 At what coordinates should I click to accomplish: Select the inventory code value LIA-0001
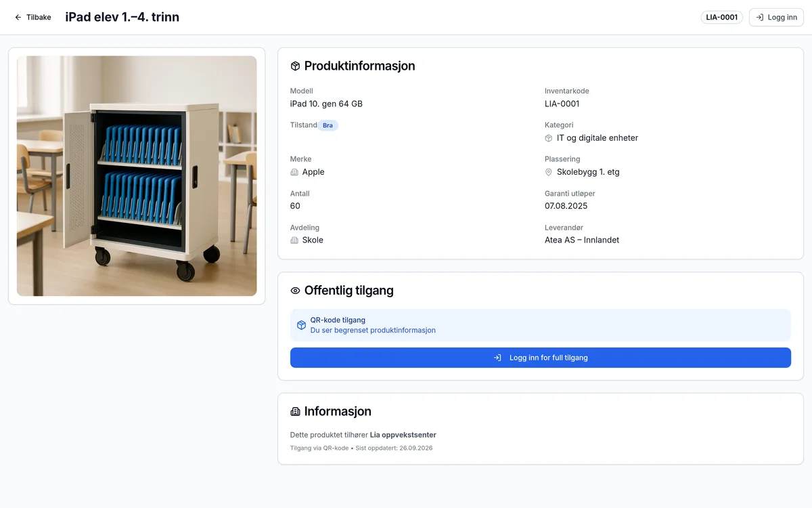(562, 104)
